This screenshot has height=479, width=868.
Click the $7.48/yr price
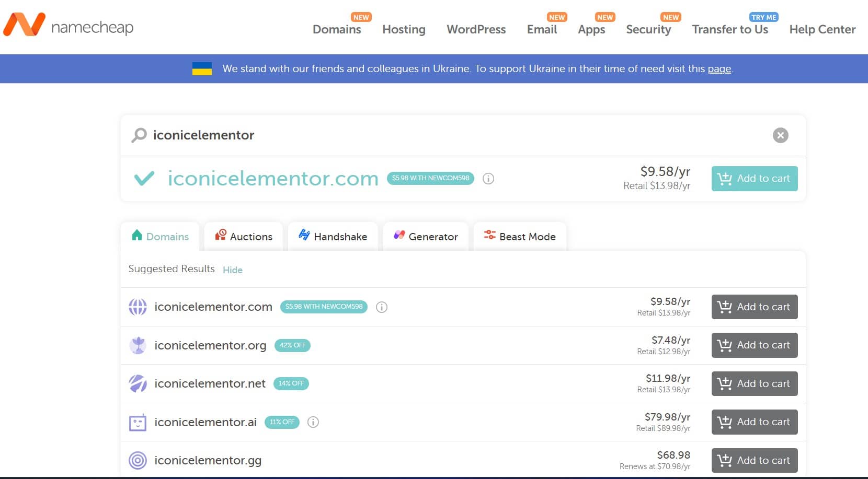(x=671, y=340)
